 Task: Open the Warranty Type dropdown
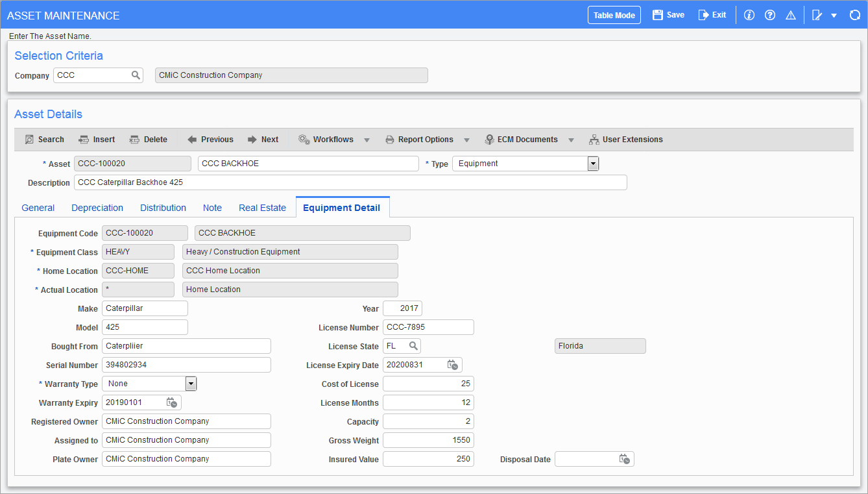click(x=191, y=384)
